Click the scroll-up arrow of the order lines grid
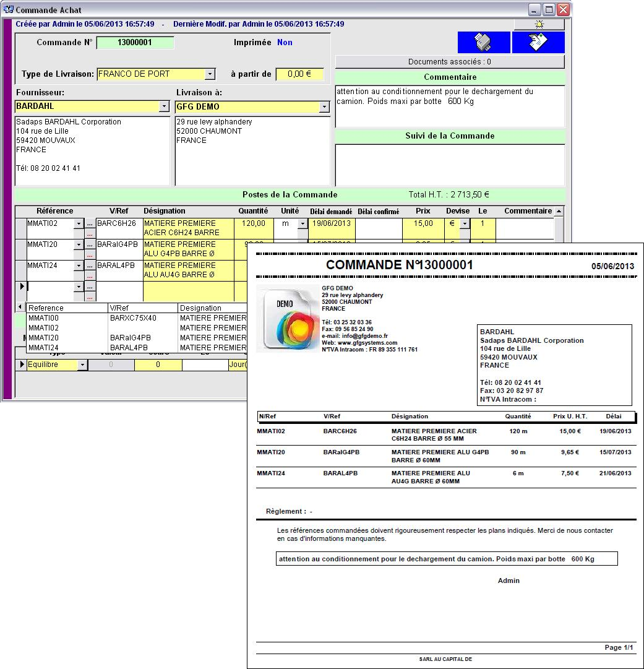The height and width of the screenshot is (669, 644). pyautogui.click(x=559, y=211)
